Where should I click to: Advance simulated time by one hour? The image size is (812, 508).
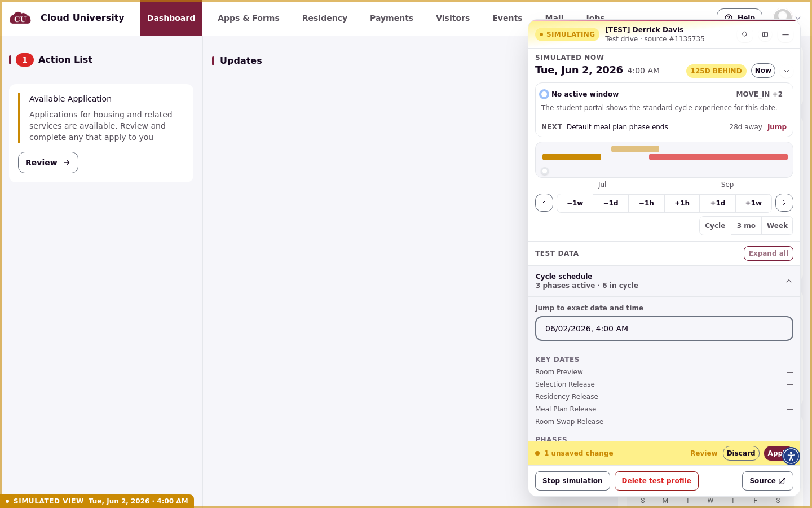(682, 203)
